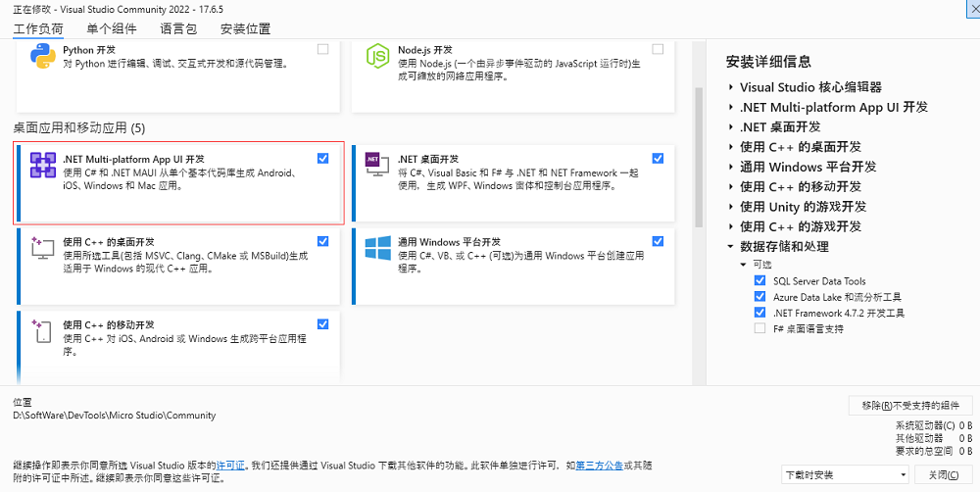Click the C++ desktop development icon
The width and height of the screenshot is (980, 492).
[43, 248]
